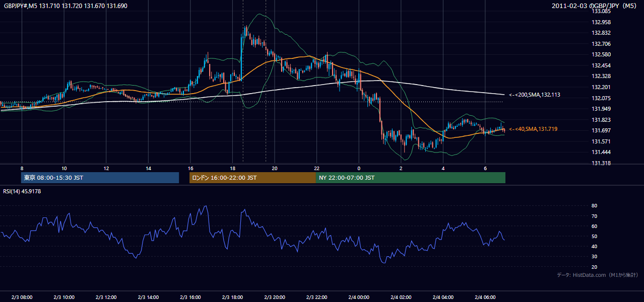Click the 131.444 price axis label
The height and width of the screenshot is (302, 644).
click(x=601, y=152)
